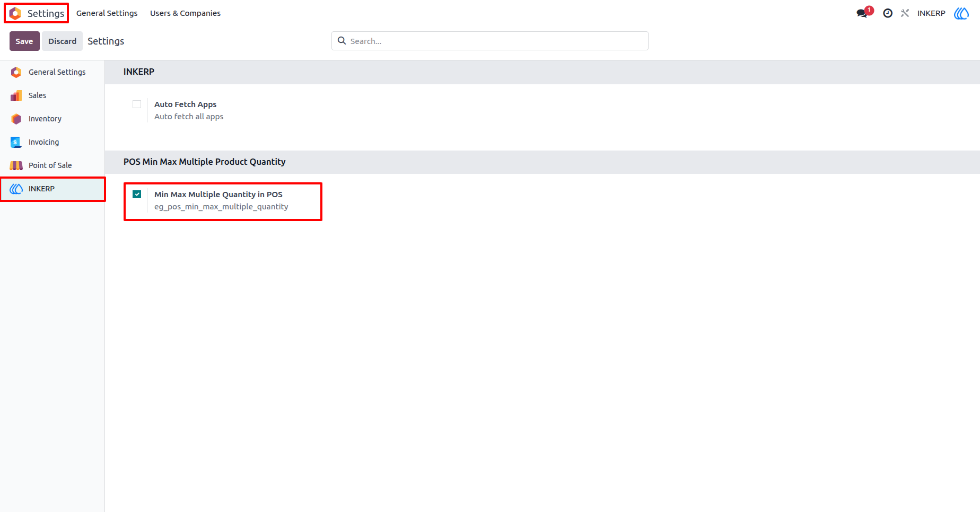Screen dimensions: 980x512
Task: Click the Sales bar chart icon
Action: point(16,95)
